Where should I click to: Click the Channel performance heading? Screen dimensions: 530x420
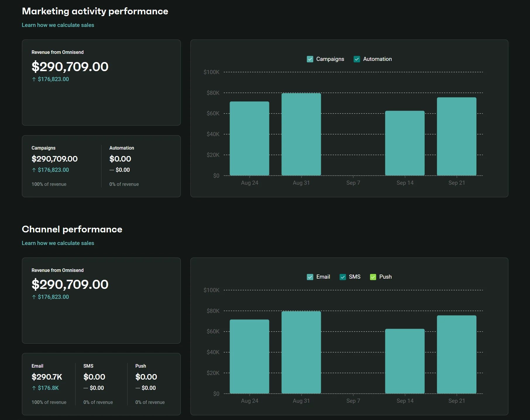pyautogui.click(x=72, y=229)
